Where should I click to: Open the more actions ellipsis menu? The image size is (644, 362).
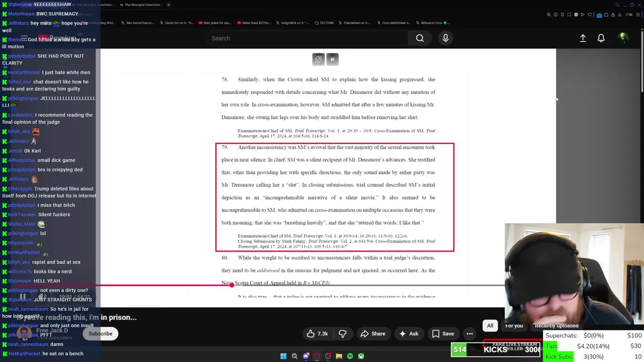[x=469, y=334]
